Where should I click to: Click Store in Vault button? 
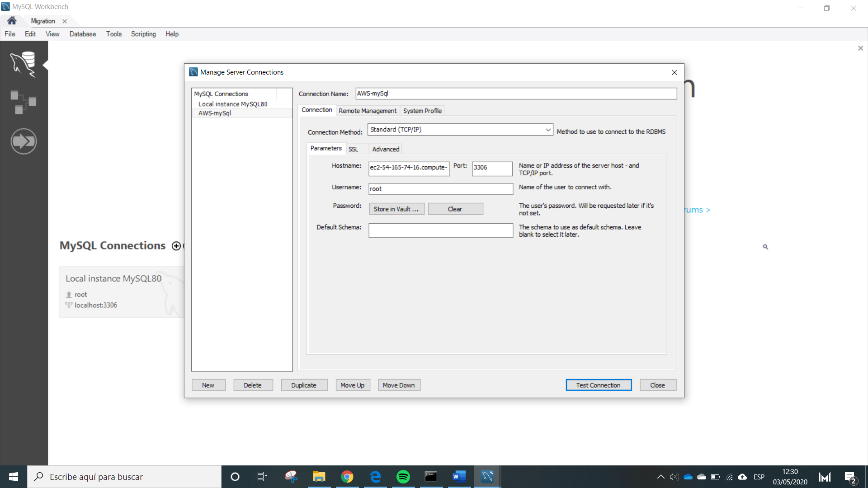click(x=396, y=209)
